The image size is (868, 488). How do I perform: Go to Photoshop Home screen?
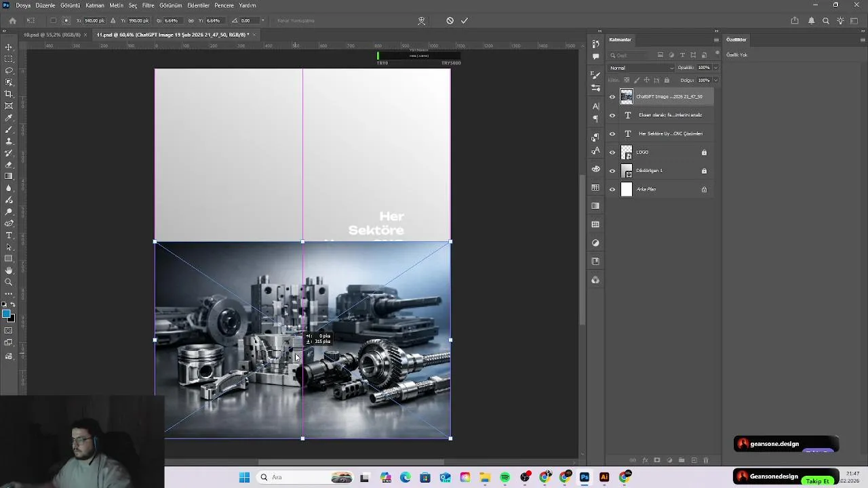tap(12, 20)
